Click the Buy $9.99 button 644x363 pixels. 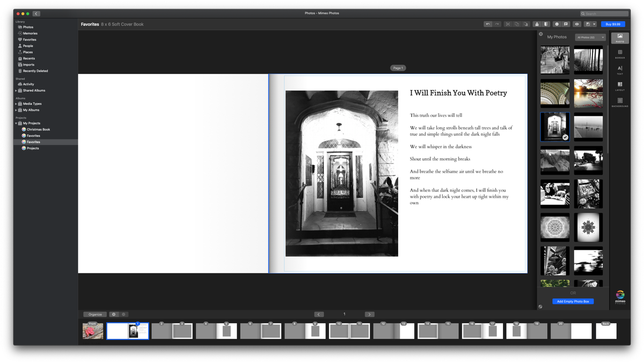(x=613, y=24)
